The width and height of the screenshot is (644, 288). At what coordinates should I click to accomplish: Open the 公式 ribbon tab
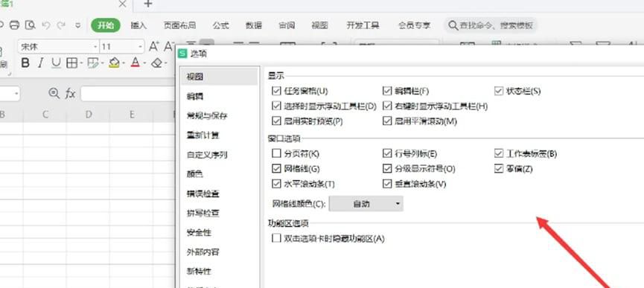[220, 25]
